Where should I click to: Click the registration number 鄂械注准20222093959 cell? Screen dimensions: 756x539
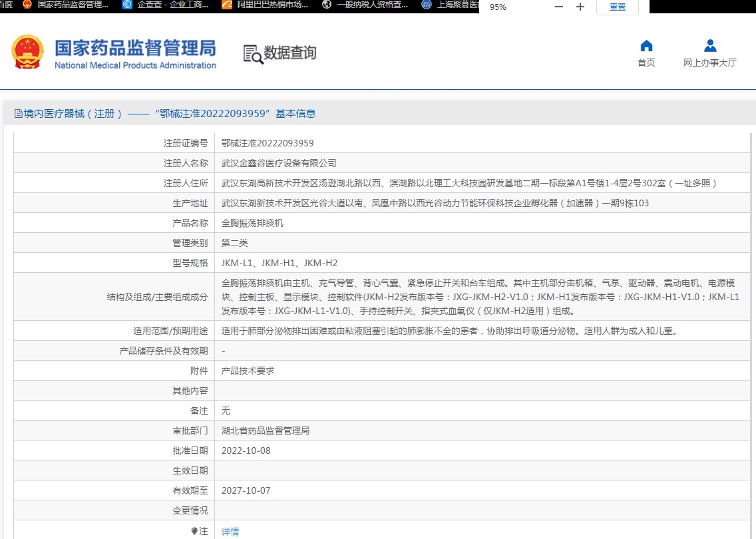268,143
